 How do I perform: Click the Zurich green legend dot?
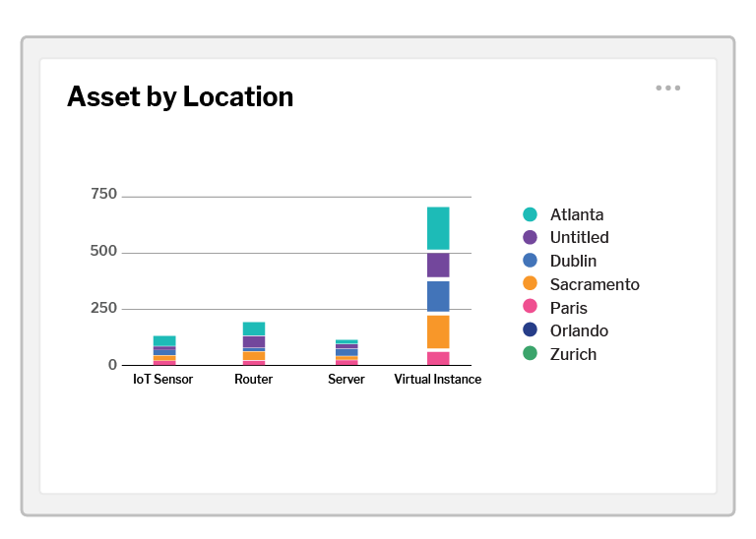click(530, 354)
